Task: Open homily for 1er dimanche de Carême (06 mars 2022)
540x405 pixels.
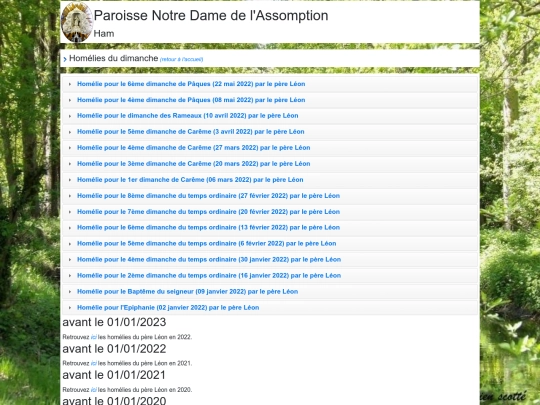Action: point(190,179)
